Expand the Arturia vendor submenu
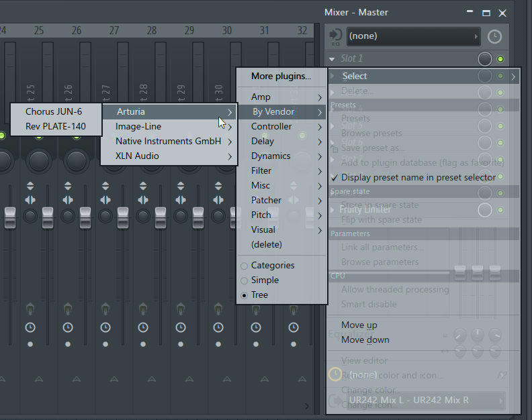Viewport: 532px width, 420px height. pyautogui.click(x=169, y=112)
